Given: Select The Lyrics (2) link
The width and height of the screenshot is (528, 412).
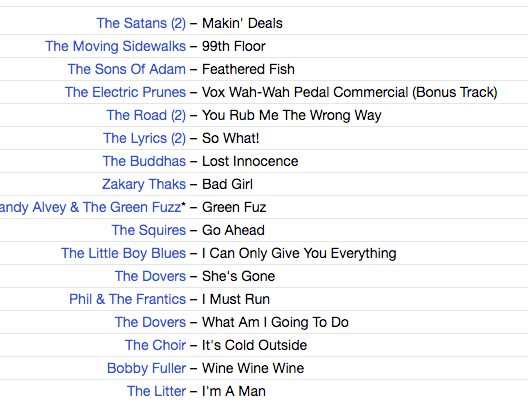Looking at the screenshot, I should click(144, 138).
